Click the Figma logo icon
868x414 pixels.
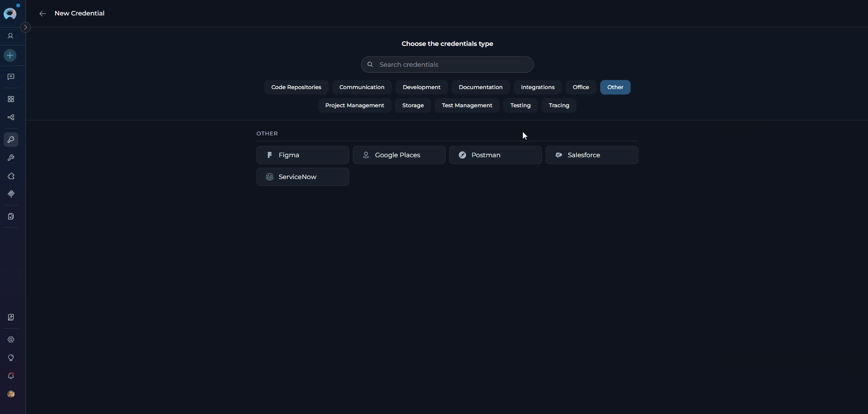[270, 155]
